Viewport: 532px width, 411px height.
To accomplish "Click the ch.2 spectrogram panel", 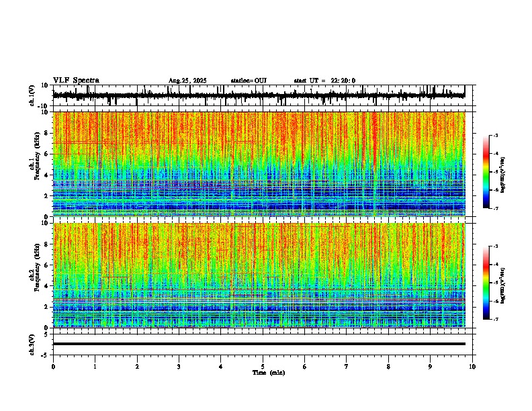I will tap(259, 275).
